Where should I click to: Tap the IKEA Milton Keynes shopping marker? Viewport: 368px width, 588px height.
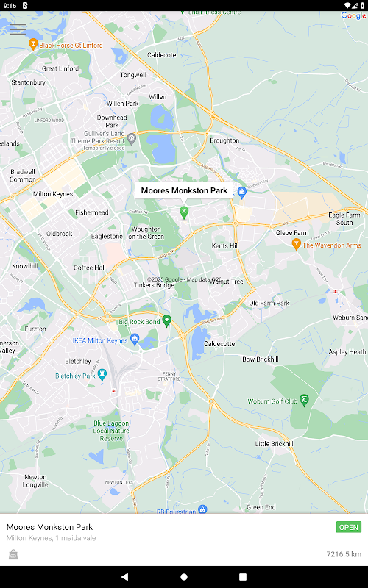[x=135, y=340]
